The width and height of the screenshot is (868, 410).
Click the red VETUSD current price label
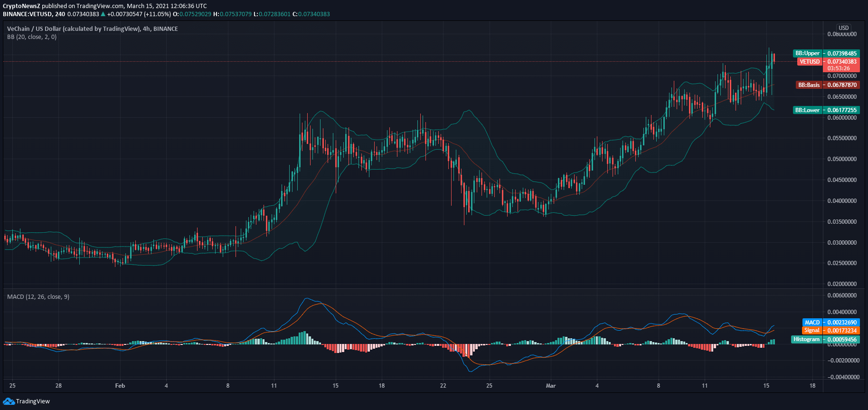pos(828,62)
